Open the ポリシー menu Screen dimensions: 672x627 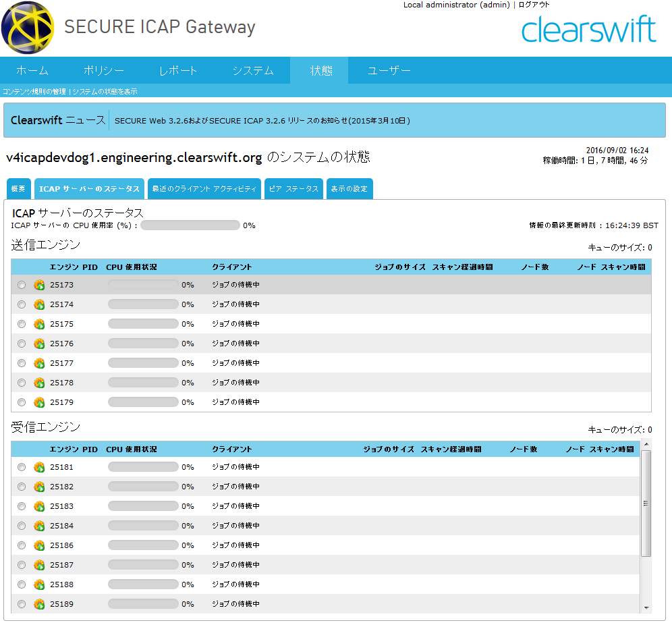pyautogui.click(x=104, y=70)
